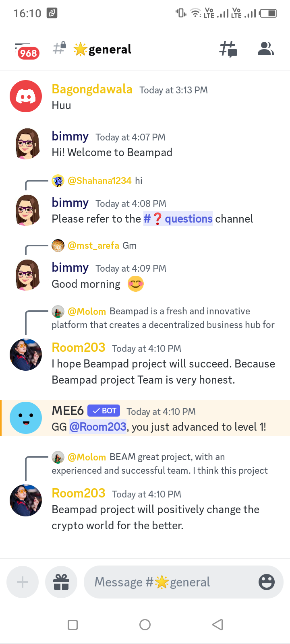Tap the plus attachment button
The height and width of the screenshot is (644, 290).
pos(23,582)
